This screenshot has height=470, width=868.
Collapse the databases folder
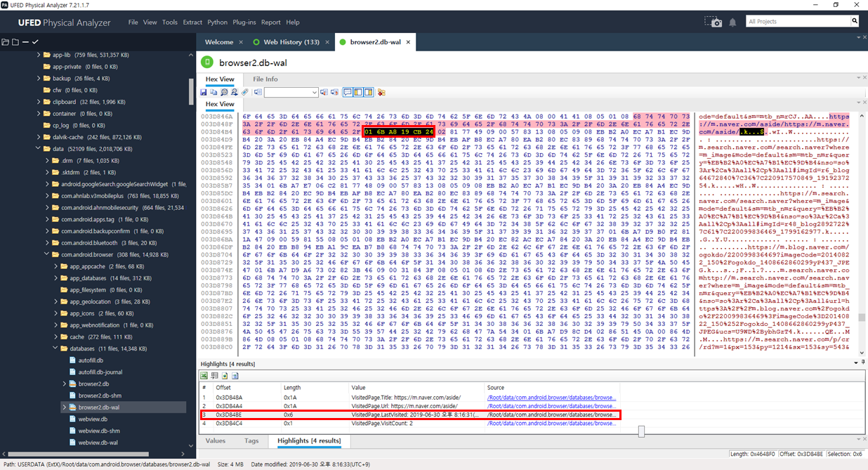pos(55,348)
